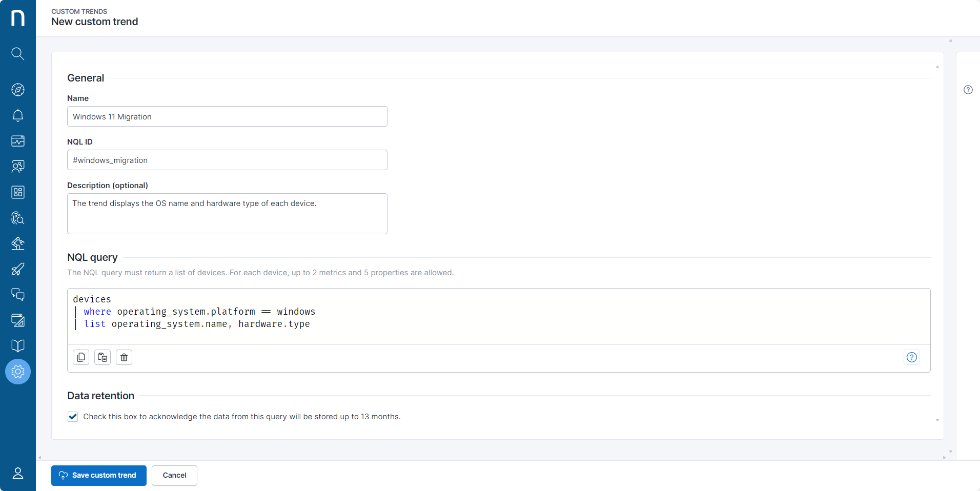The image size is (980, 491).
Task: Click the Custom Trends breadcrumb link
Action: [x=79, y=11]
